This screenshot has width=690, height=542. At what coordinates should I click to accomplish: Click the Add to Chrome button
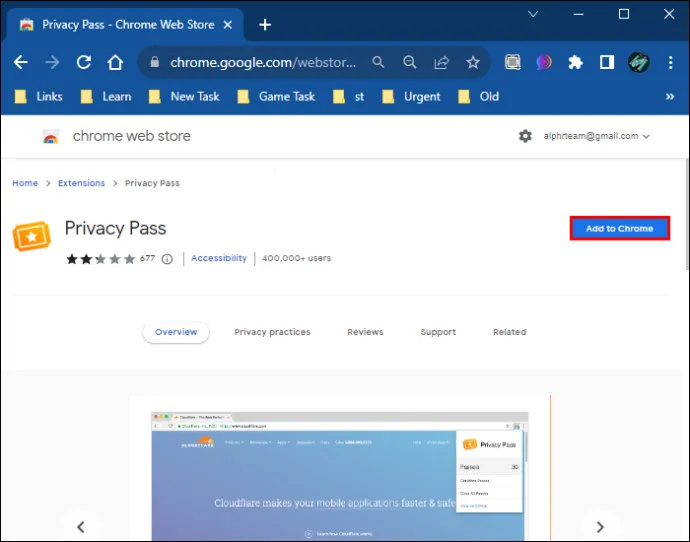click(620, 228)
